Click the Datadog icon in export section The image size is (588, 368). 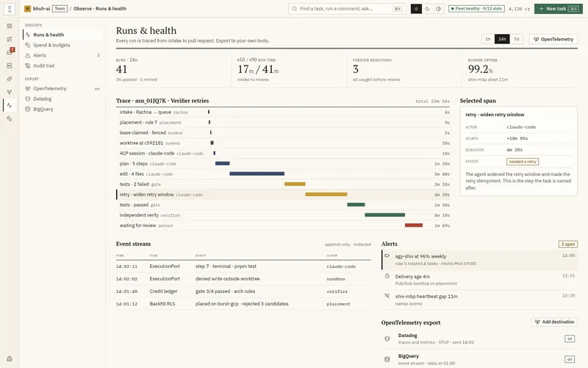pos(387,339)
